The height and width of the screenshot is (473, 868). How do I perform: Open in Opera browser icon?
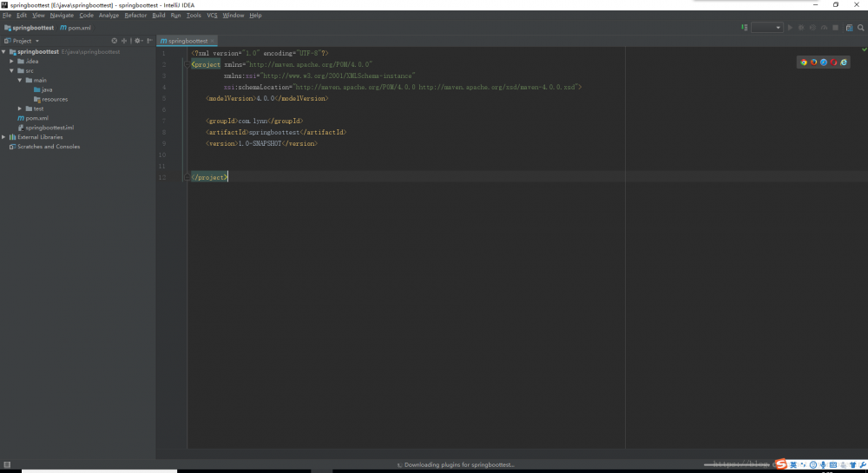(x=833, y=62)
